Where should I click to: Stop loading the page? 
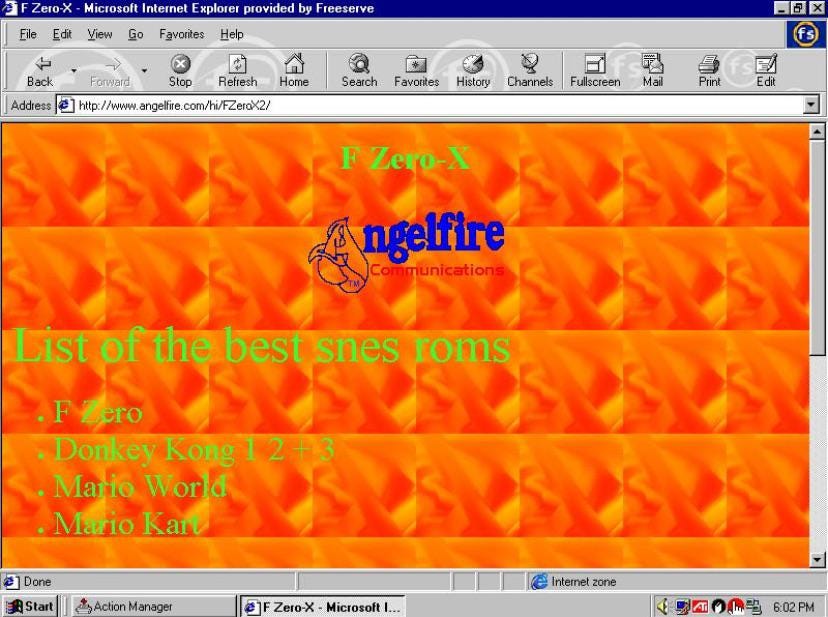pos(179,68)
